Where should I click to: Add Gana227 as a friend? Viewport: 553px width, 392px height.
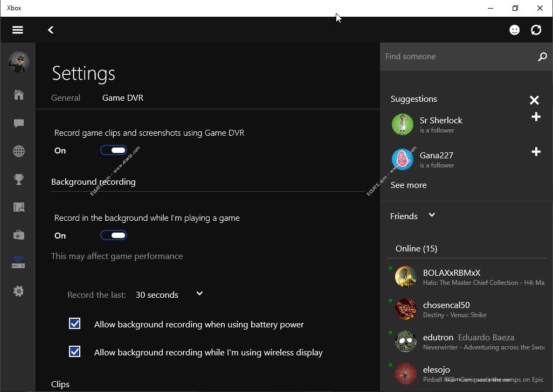coord(536,151)
